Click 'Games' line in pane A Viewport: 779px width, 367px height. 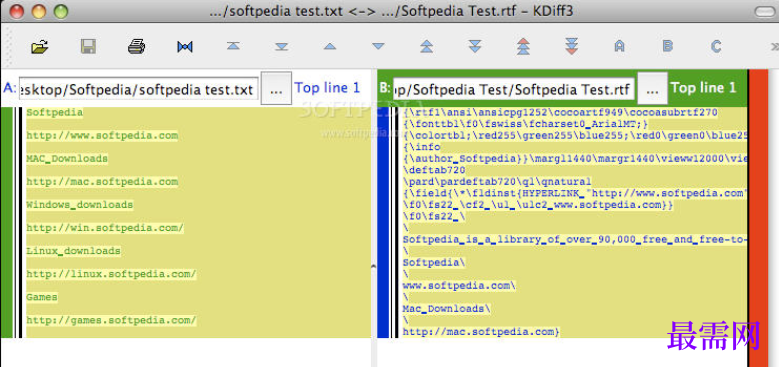coord(42,297)
